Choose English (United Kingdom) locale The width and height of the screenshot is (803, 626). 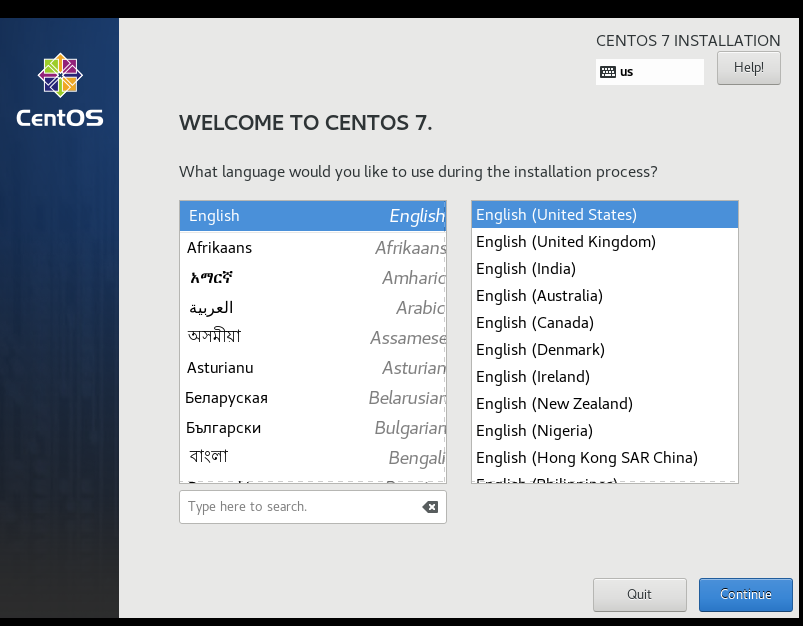click(x=605, y=242)
